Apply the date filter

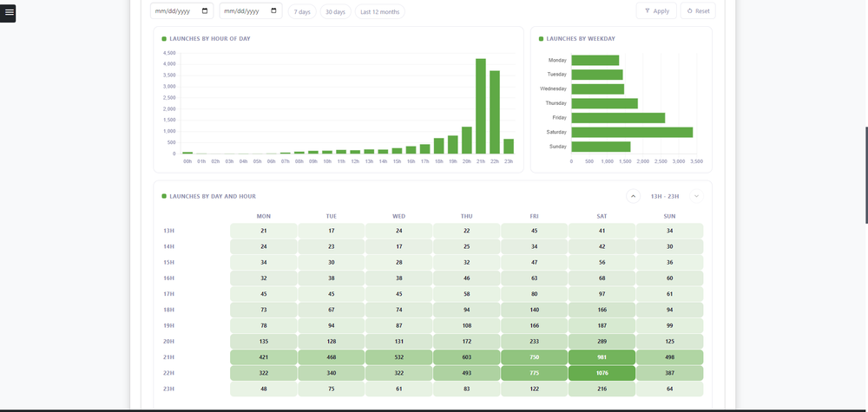[656, 11]
